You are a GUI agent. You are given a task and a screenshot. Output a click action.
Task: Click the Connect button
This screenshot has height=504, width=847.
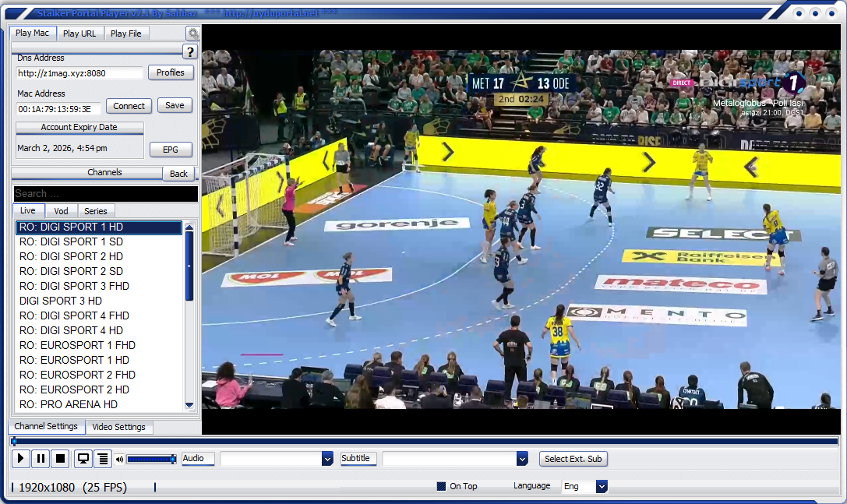click(129, 106)
